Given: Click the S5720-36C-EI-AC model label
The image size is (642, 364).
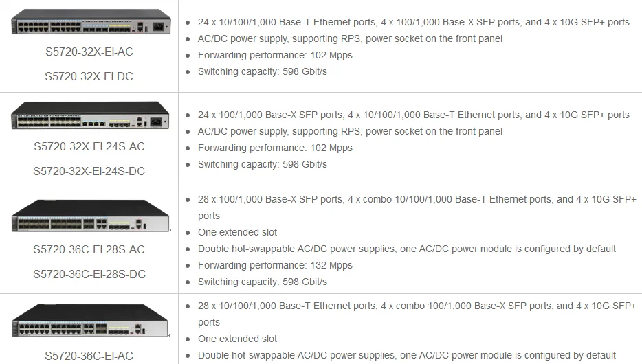Looking at the screenshot, I should pyautogui.click(x=89, y=356).
